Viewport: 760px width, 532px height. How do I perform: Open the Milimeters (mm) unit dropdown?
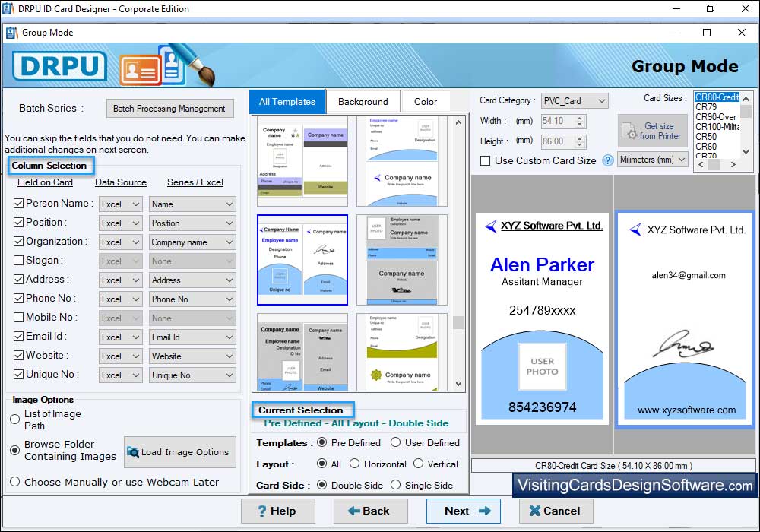click(x=652, y=160)
